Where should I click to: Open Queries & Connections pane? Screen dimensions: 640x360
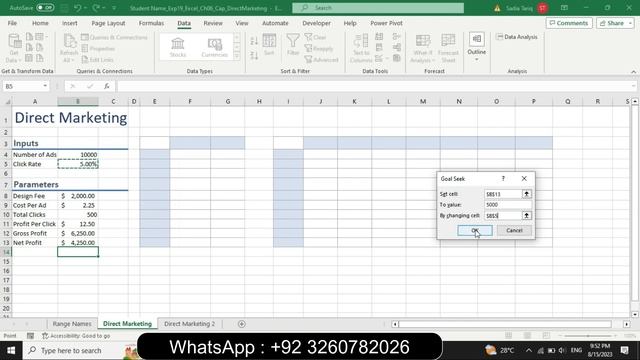click(x=114, y=37)
